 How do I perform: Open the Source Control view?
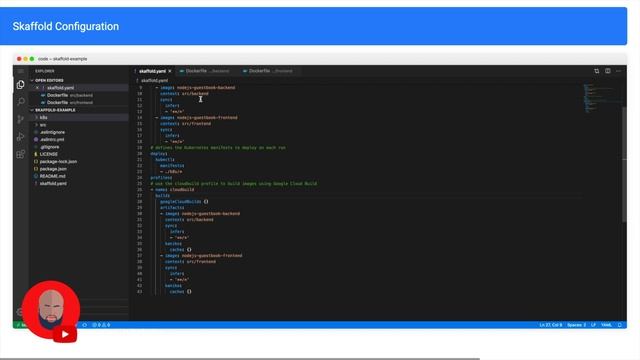point(20,119)
